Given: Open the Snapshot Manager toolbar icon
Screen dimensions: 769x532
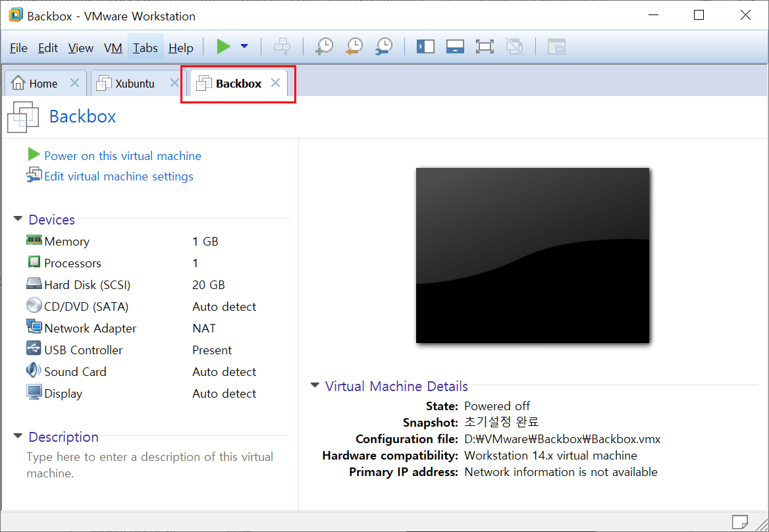Looking at the screenshot, I should pos(384,47).
